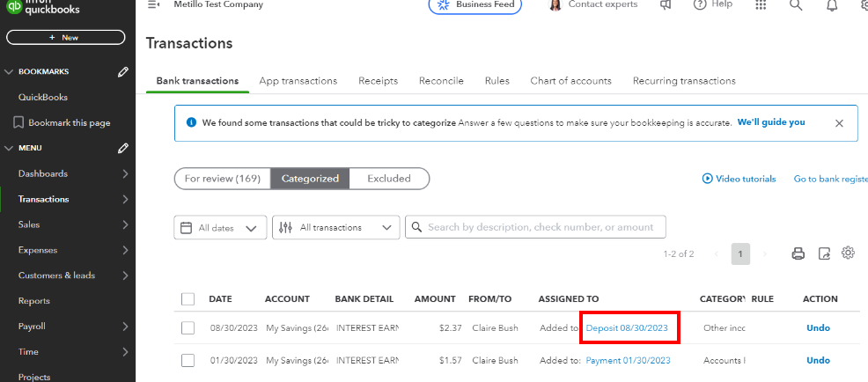
Task: Click the notifications bell icon
Action: click(832, 5)
